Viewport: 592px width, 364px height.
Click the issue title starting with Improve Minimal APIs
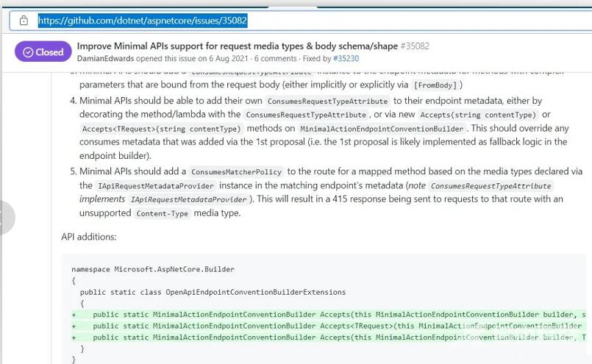238,46
